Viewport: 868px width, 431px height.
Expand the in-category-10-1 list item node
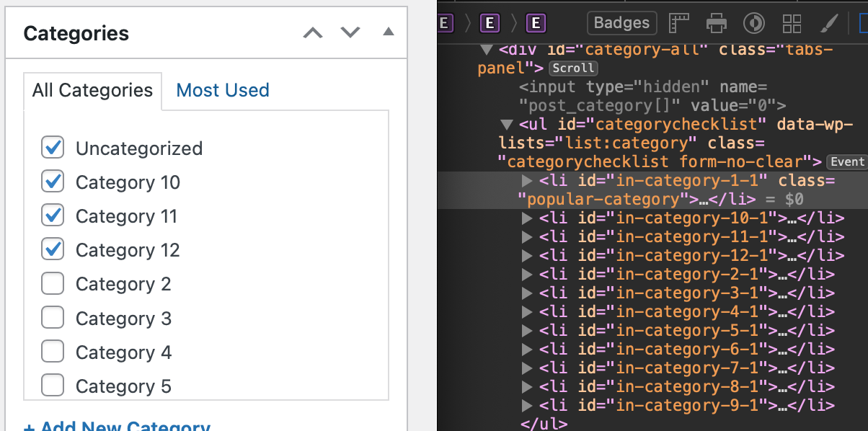(526, 218)
